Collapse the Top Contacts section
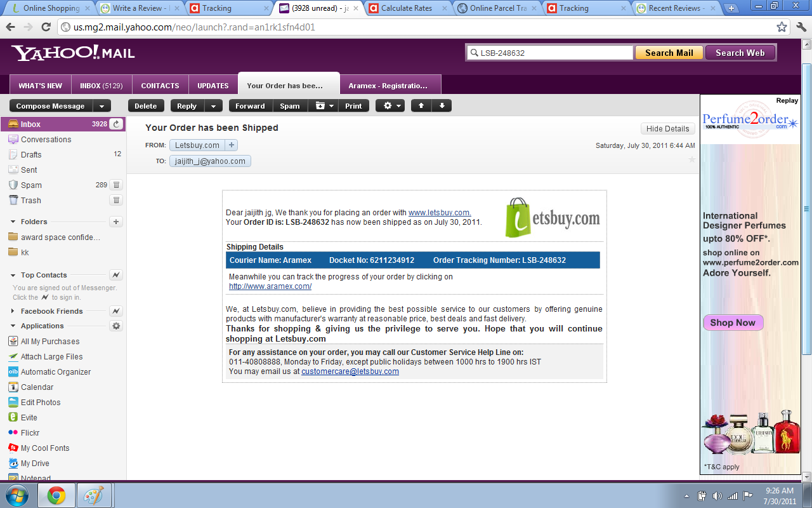The image size is (812, 508). pos(13,275)
